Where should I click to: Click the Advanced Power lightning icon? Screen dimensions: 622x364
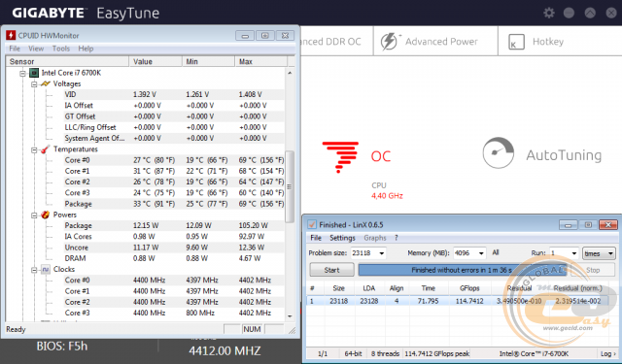tap(389, 41)
